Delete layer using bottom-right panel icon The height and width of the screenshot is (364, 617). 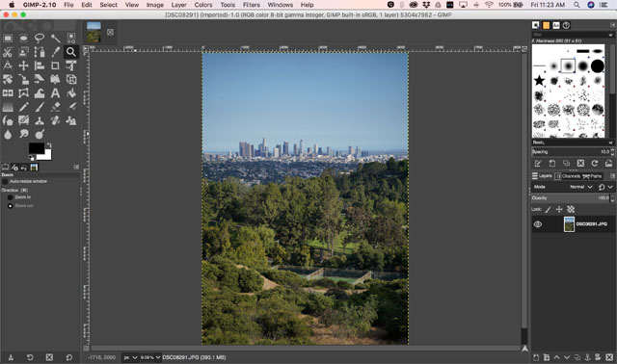point(609,357)
